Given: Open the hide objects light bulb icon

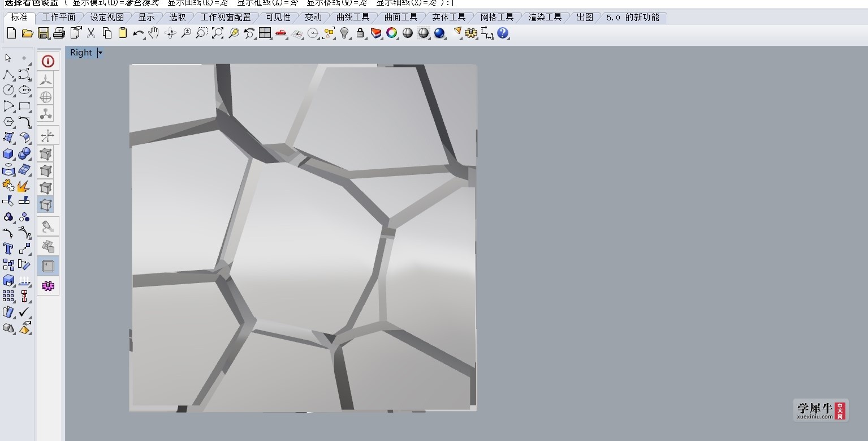Looking at the screenshot, I should 344,33.
